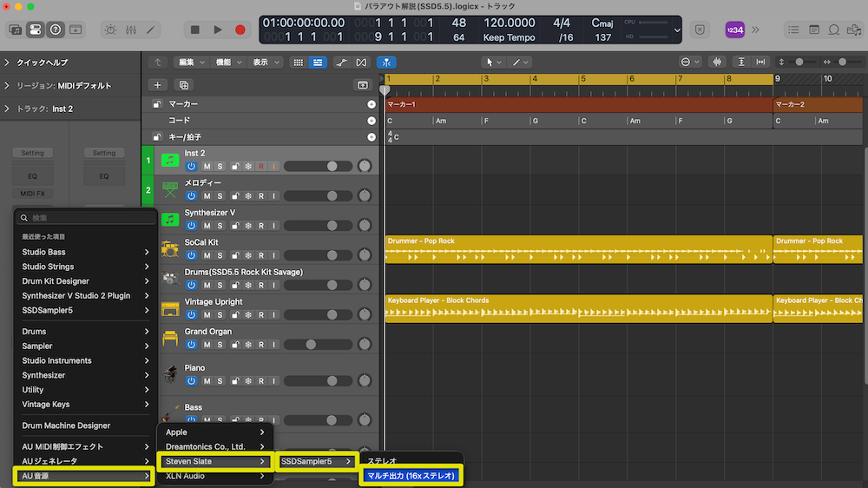Screen dimensions: 868x488
Task: Toggle the Flex button in tracks toolbar
Action: point(361,63)
